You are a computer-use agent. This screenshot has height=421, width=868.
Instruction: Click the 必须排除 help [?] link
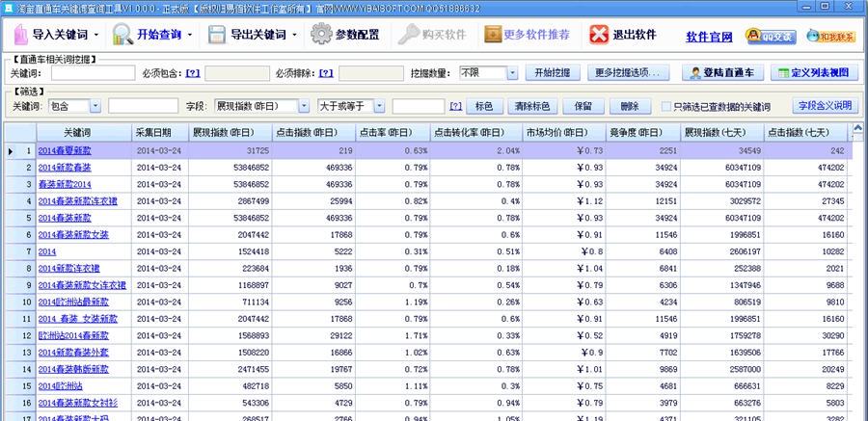pyautogui.click(x=326, y=73)
